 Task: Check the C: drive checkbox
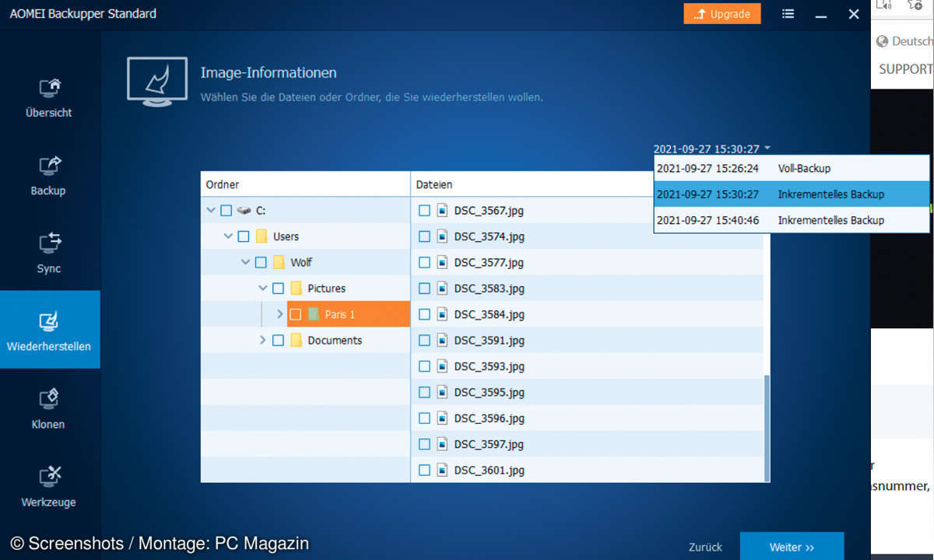[x=226, y=210]
